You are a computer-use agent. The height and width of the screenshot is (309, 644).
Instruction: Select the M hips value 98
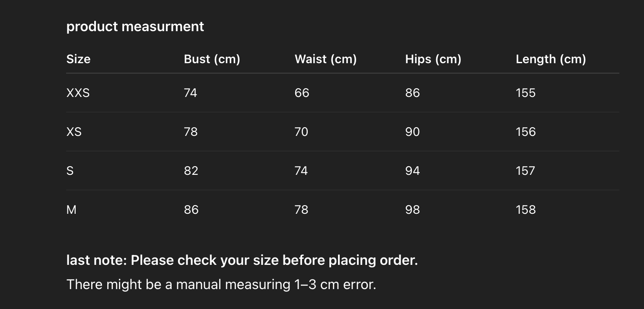click(x=412, y=210)
